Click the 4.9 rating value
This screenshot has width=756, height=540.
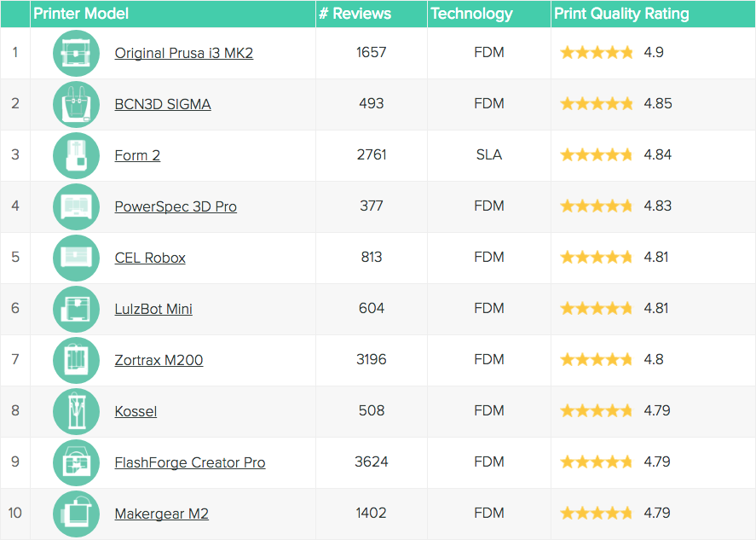(x=654, y=52)
